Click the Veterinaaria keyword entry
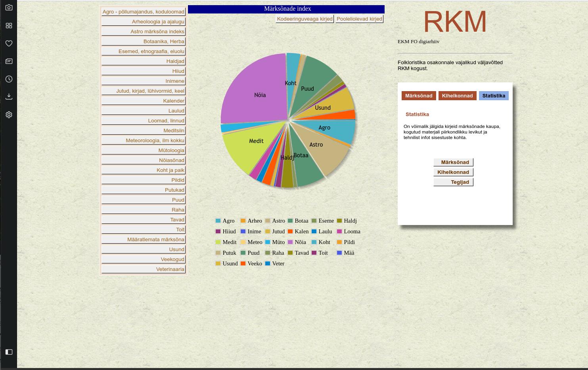588x370 pixels. (x=144, y=269)
